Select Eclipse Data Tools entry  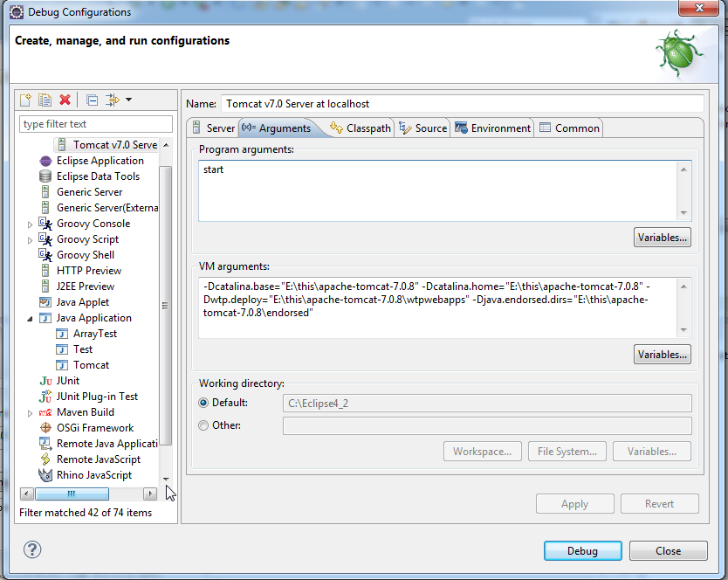pyautogui.click(x=89, y=176)
